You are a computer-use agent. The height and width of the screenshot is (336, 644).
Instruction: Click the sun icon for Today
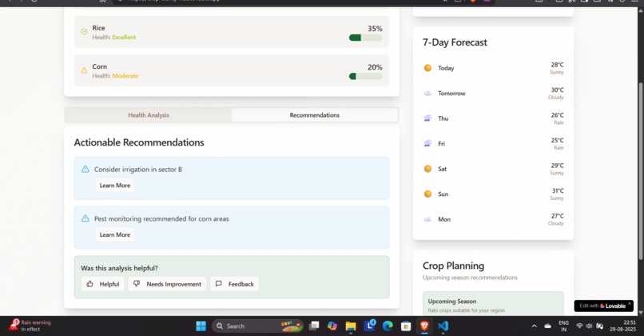click(x=427, y=68)
